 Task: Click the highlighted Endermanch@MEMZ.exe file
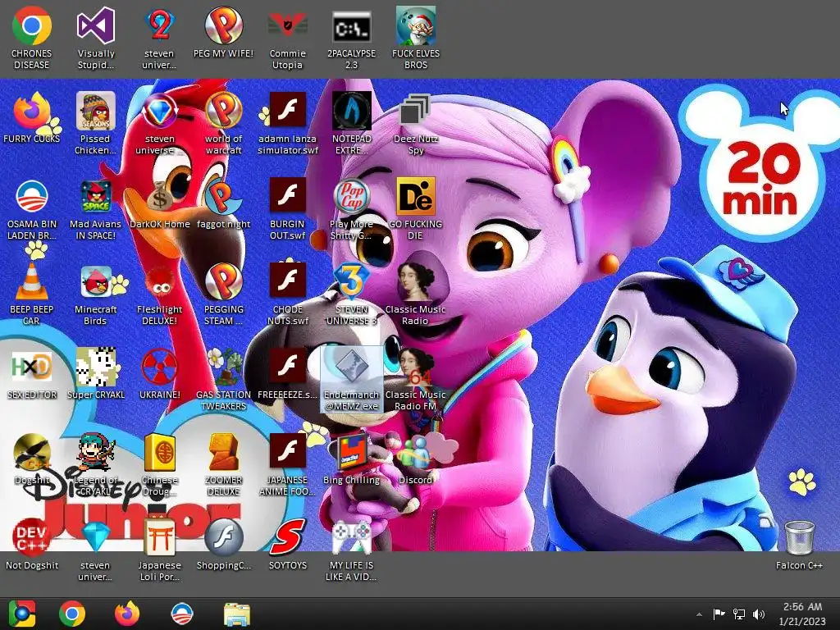tap(351, 379)
